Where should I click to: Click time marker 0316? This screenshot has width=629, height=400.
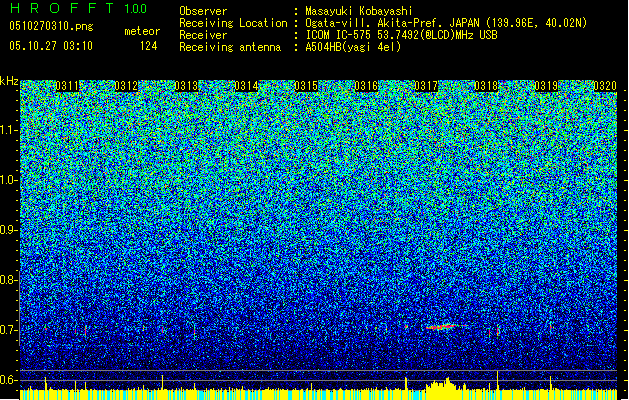pos(366,86)
